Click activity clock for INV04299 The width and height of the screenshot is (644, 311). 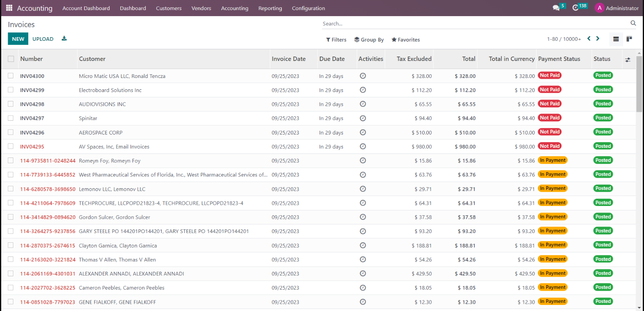click(x=363, y=90)
